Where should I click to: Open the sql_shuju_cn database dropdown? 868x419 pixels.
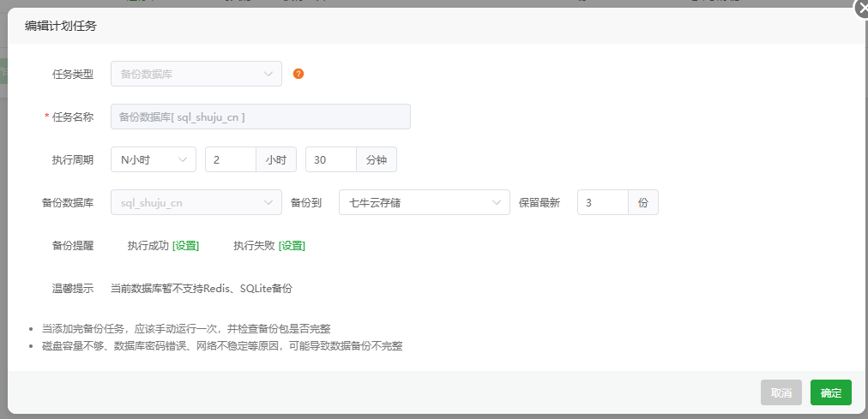tap(196, 203)
